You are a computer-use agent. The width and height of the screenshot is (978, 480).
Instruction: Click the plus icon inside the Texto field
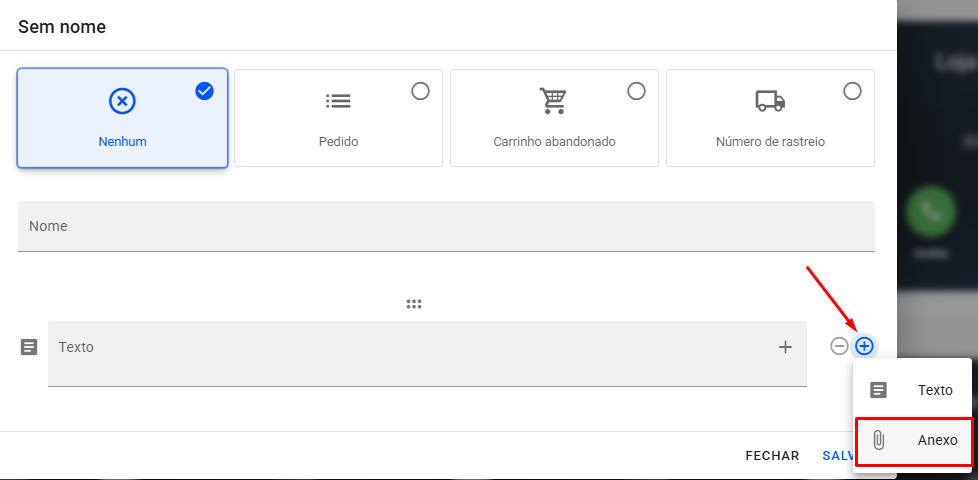click(785, 347)
